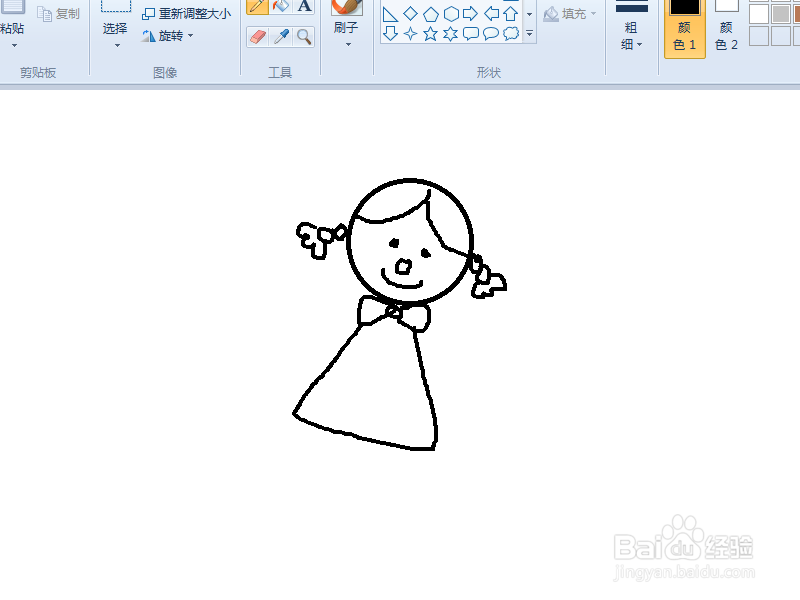
Task: Choose the four-point star shape
Action: pos(410,34)
